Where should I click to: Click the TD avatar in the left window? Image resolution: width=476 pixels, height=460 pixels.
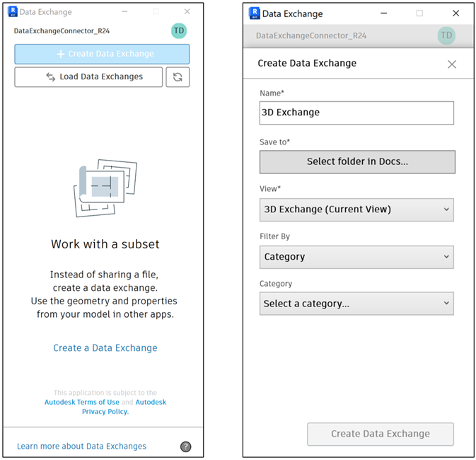point(179,30)
